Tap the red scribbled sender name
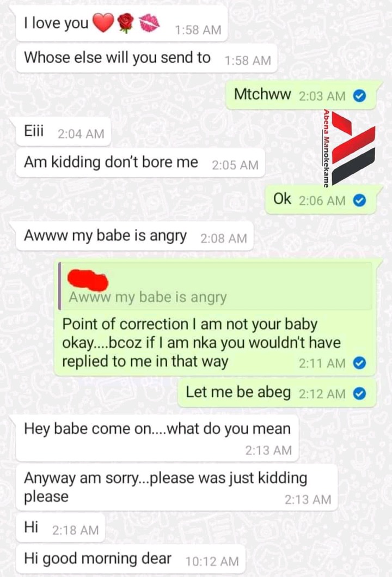 pyautogui.click(x=88, y=280)
